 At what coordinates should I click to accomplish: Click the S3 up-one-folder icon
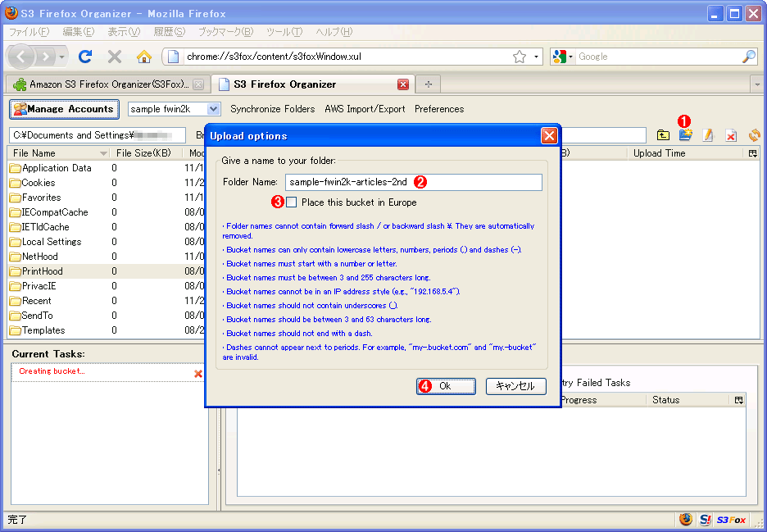coord(663,135)
